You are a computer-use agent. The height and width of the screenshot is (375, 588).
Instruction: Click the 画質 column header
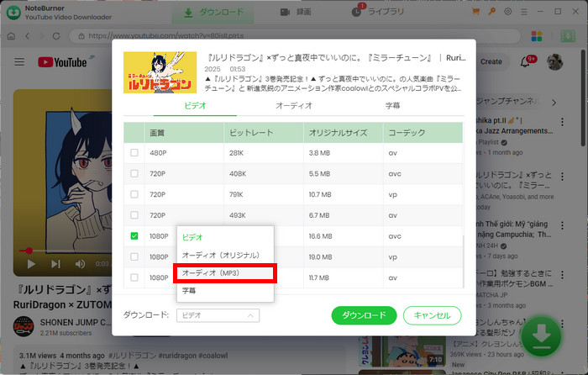[x=184, y=133]
